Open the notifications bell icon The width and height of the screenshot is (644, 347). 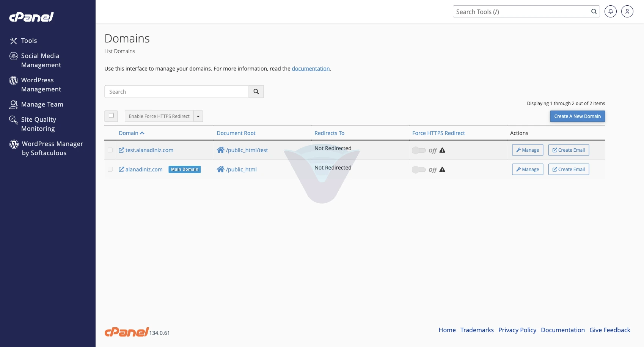(x=611, y=11)
